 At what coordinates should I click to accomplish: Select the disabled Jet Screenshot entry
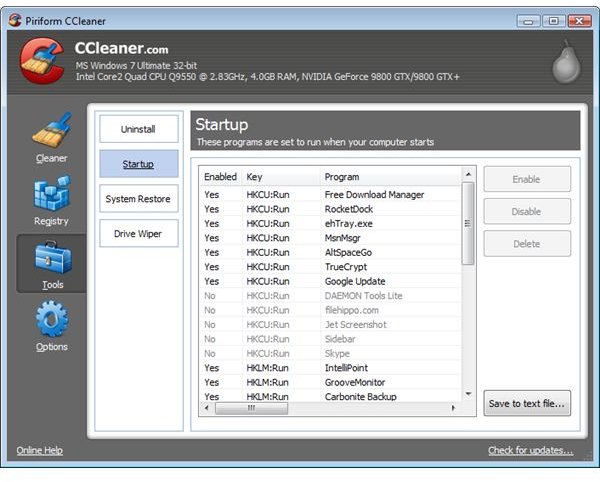tap(330, 324)
